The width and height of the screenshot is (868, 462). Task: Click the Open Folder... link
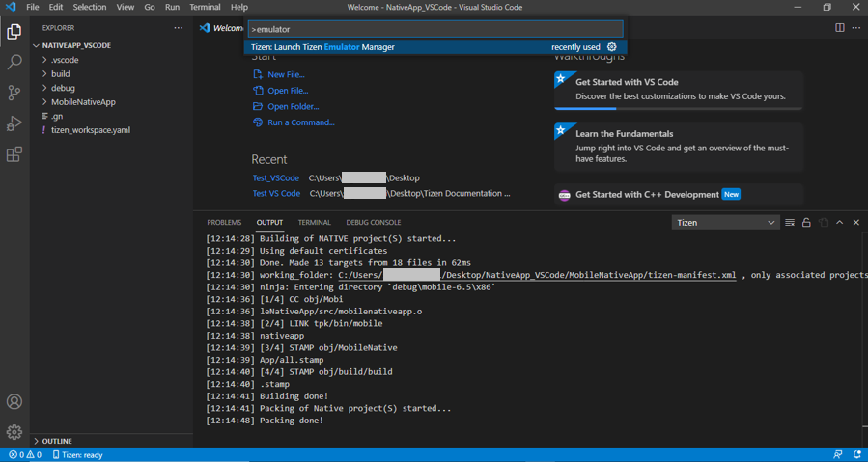(x=293, y=107)
